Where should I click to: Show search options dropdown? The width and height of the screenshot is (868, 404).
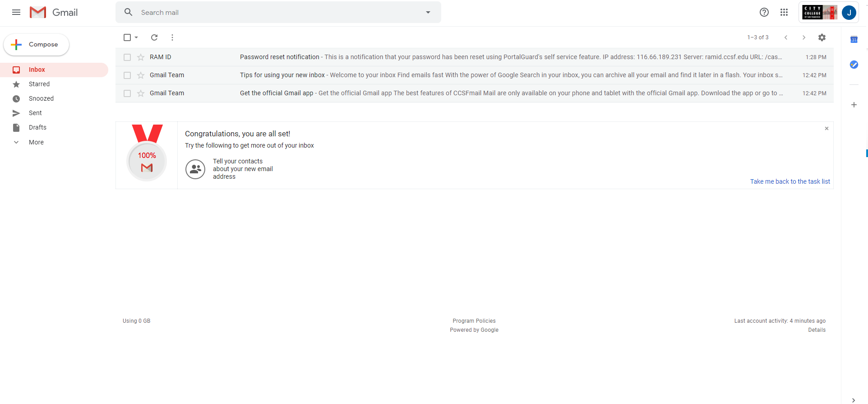(428, 12)
